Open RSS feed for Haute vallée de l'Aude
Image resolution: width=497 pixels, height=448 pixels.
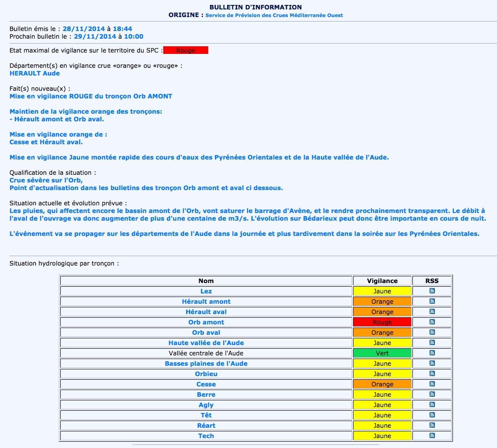coord(432,342)
